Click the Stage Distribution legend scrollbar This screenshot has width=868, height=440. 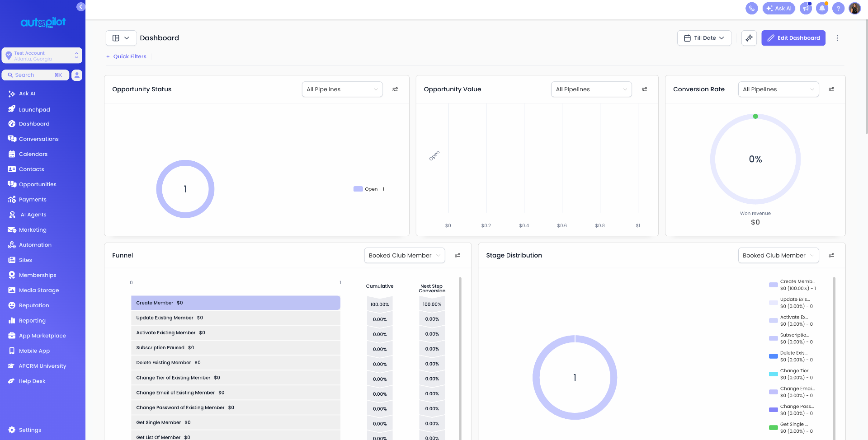[x=834, y=358]
